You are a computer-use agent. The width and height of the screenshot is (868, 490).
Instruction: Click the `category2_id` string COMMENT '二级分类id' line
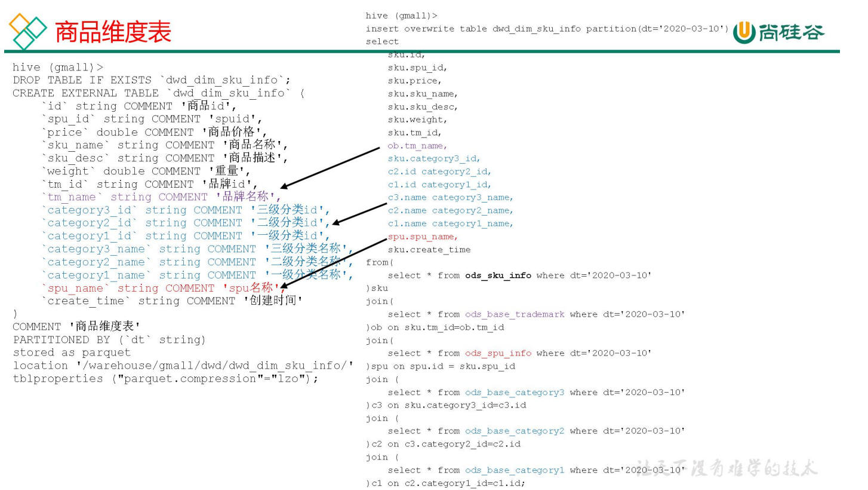click(x=186, y=223)
